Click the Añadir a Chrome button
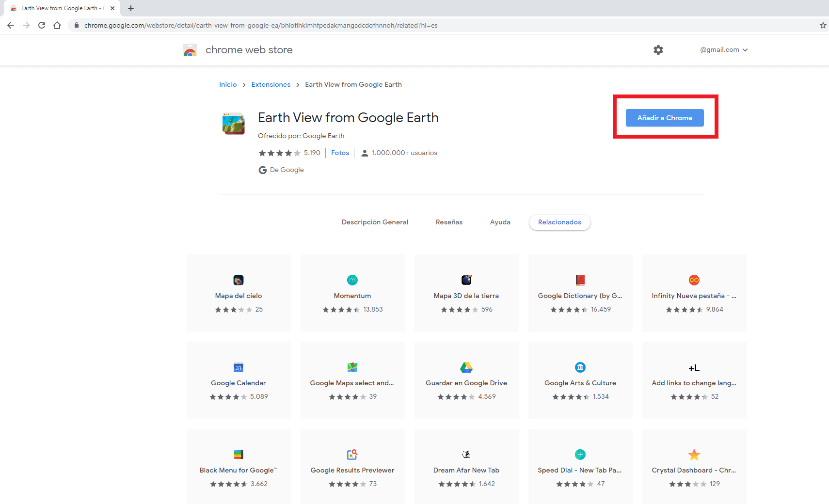The height and width of the screenshot is (504, 829). [x=665, y=118]
